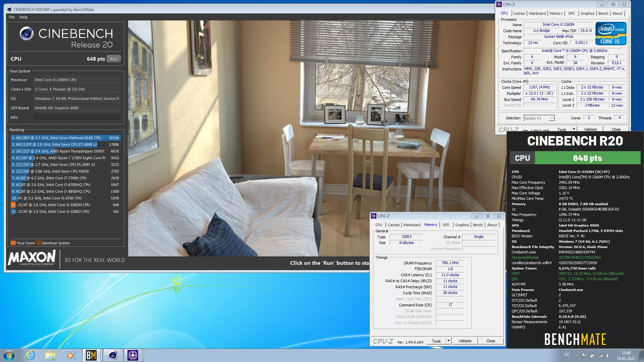Open Windows Explorer folder icon in taskbar
Viewport: 644px width, 362px height.
(51, 355)
